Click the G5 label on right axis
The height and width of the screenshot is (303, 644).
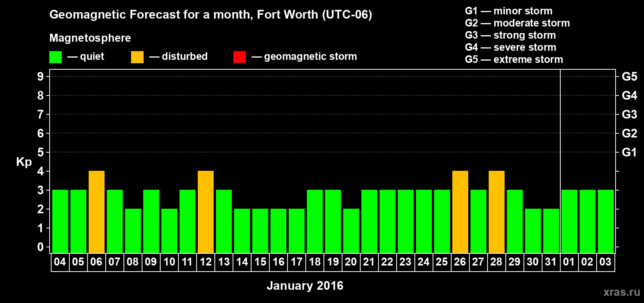pyautogui.click(x=630, y=77)
